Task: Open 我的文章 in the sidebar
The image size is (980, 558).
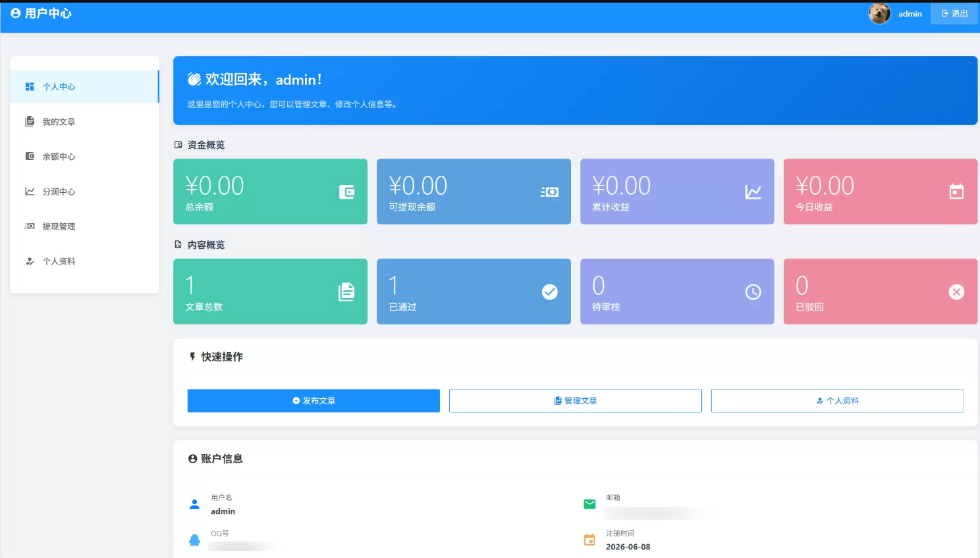Action: [84, 122]
